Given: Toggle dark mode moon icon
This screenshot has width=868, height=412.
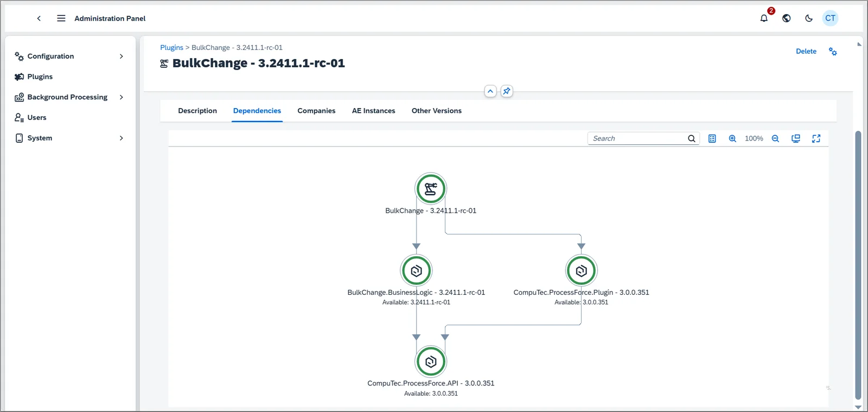Looking at the screenshot, I should pos(808,18).
